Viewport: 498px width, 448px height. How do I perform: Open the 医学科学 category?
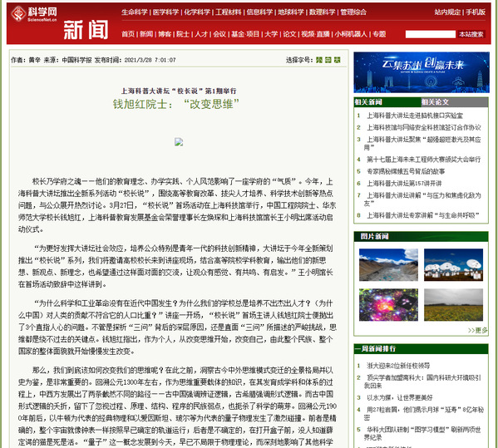pos(165,12)
